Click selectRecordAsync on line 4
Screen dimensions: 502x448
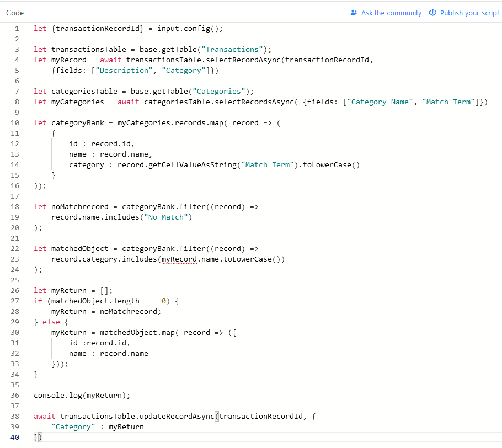[243, 60]
